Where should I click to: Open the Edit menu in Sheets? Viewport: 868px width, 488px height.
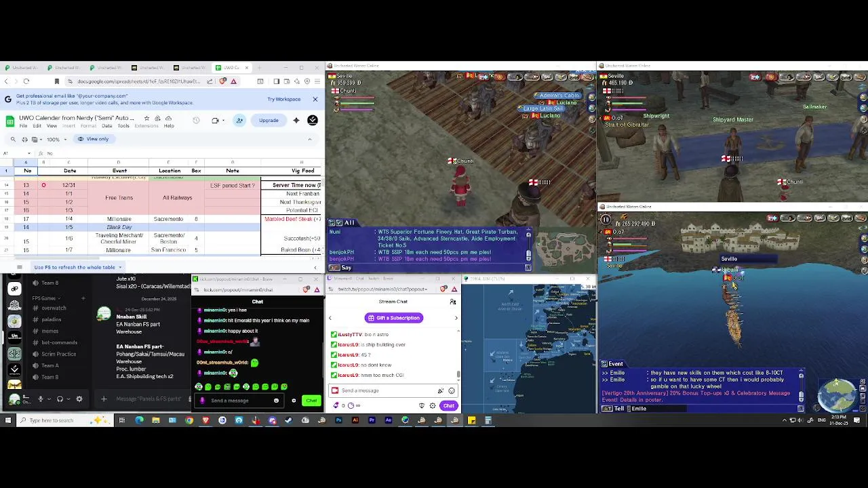(x=37, y=126)
